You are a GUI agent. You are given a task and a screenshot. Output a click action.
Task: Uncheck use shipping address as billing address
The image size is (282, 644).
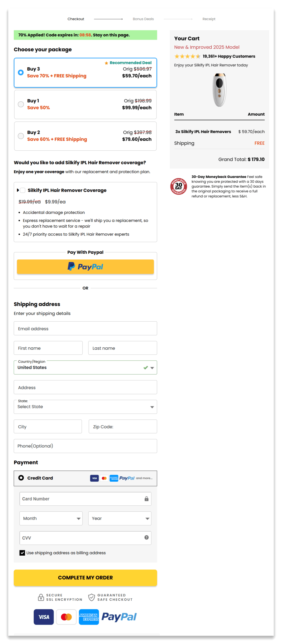point(22,553)
